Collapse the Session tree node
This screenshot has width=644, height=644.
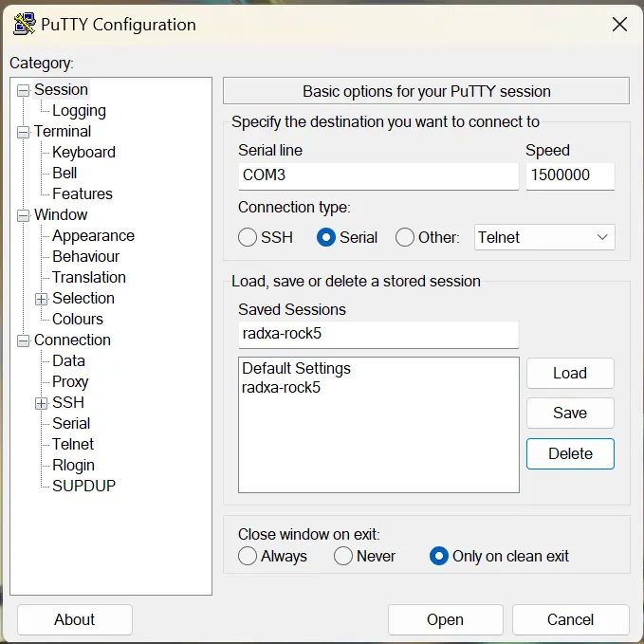point(24,90)
